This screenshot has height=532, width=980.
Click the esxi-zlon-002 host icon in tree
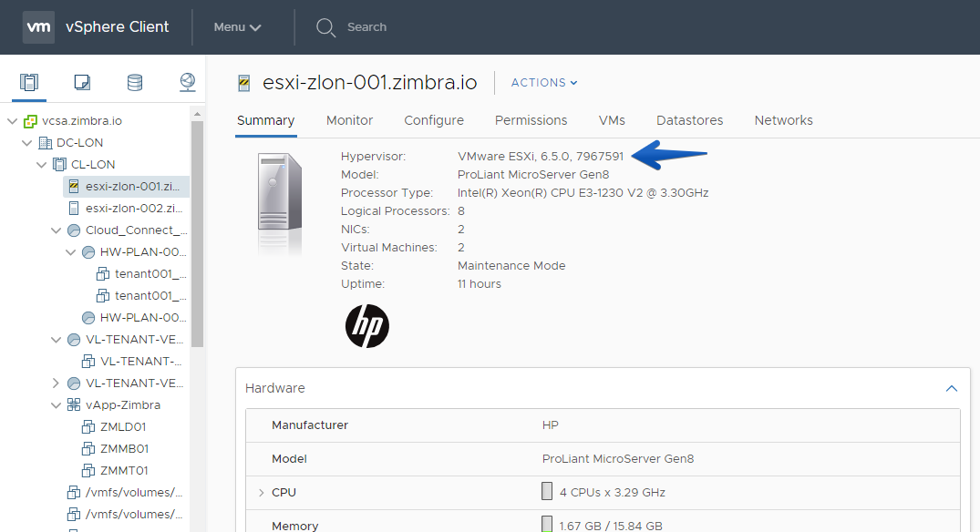74,208
